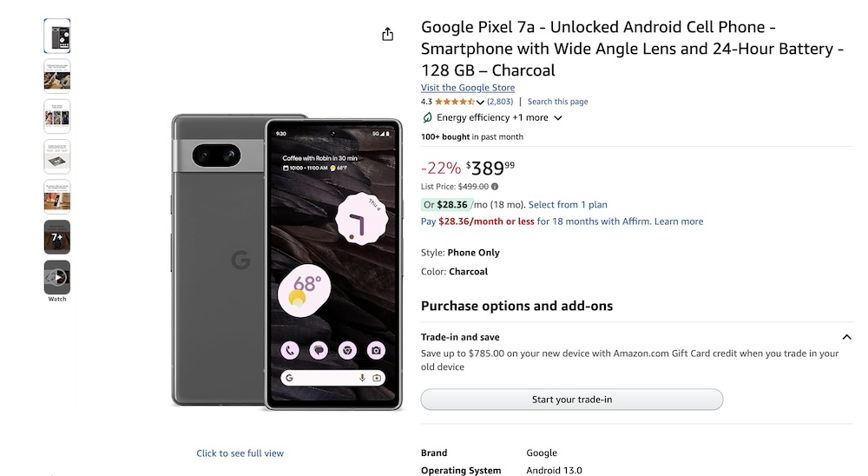Click Search this page link
Image resolution: width=868 pixels, height=476 pixels.
[557, 102]
